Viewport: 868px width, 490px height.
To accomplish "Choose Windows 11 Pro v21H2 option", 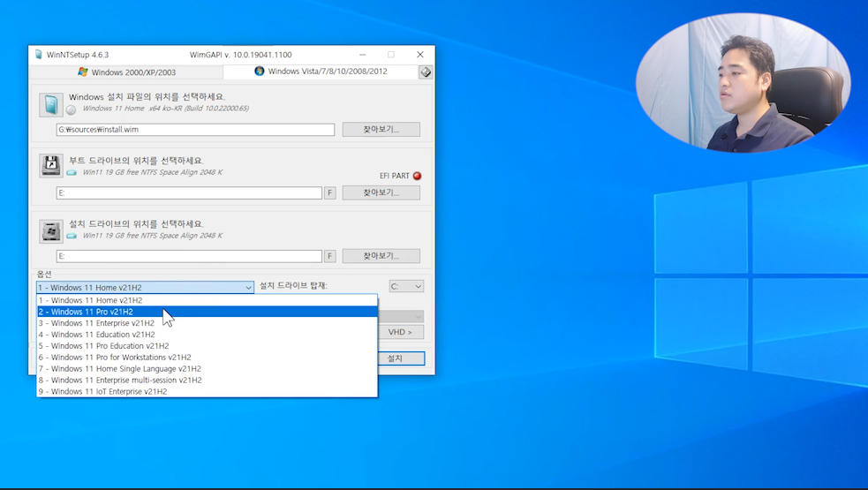I will 207,312.
